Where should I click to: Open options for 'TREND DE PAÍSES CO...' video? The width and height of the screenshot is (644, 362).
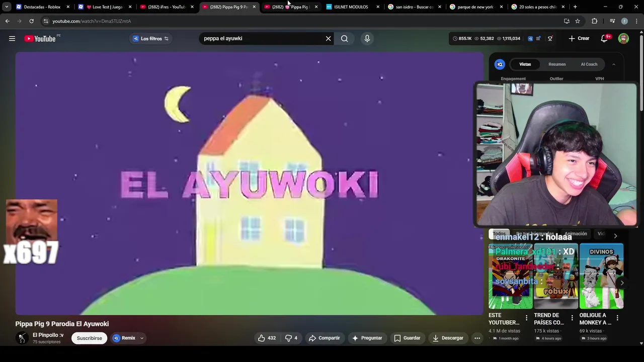572,318
